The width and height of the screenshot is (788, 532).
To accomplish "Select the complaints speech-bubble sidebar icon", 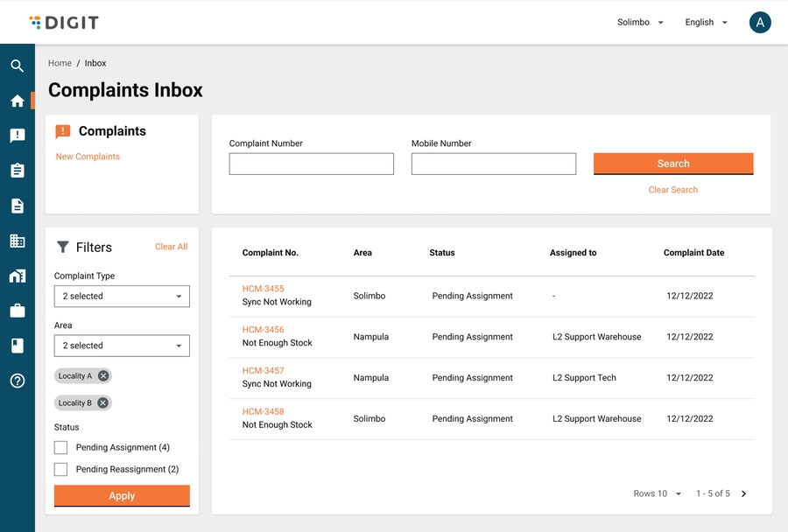I will pos(17,136).
